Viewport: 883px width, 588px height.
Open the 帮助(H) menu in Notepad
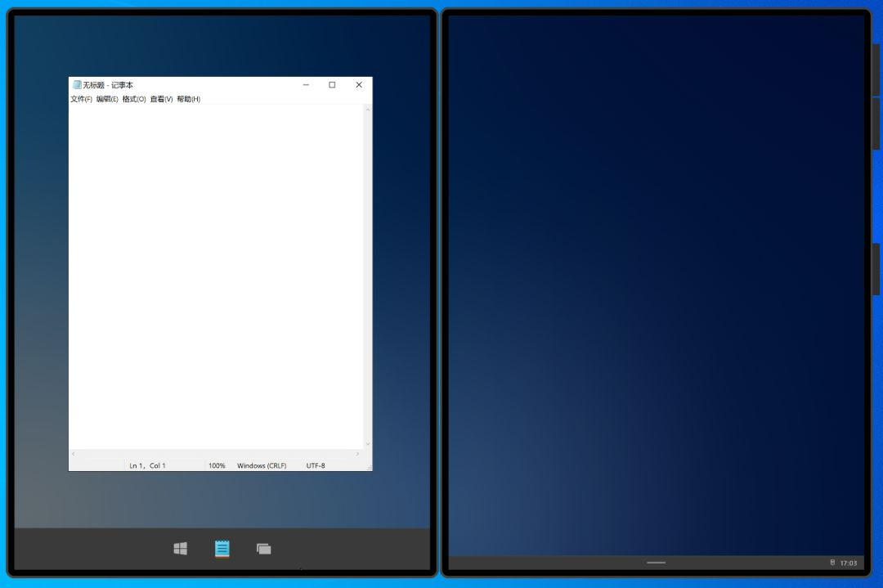[x=188, y=99]
